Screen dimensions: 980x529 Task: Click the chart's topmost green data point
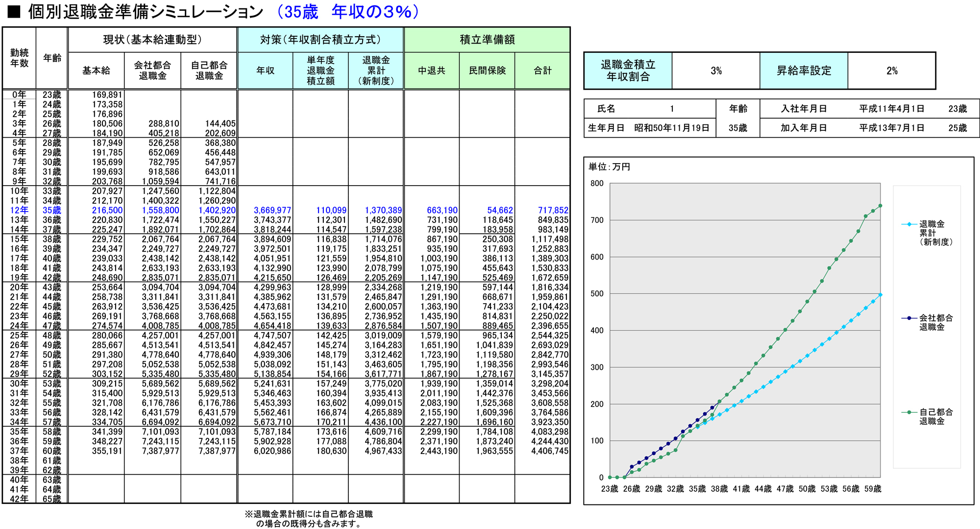tap(880, 206)
